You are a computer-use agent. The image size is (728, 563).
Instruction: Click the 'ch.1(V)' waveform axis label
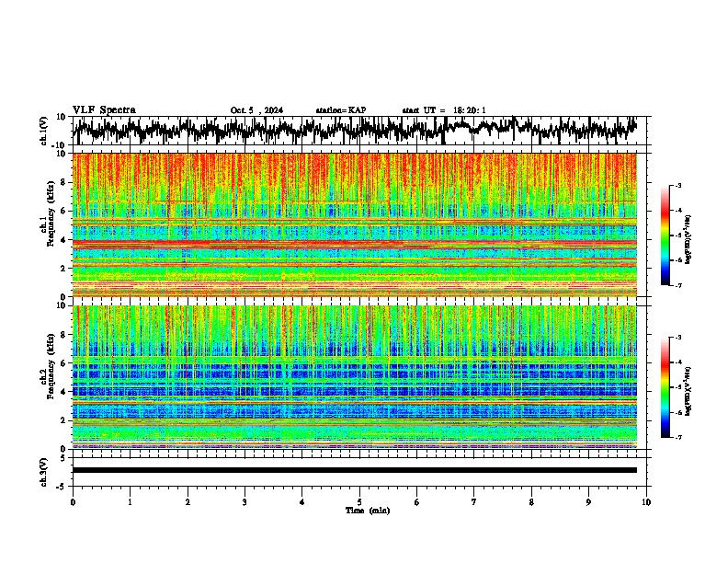(44, 131)
